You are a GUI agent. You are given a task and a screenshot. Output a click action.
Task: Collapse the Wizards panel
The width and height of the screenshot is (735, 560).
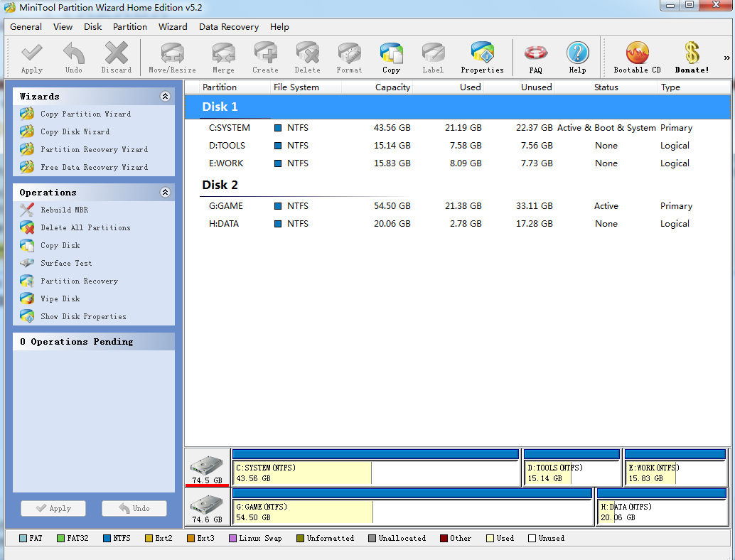165,96
